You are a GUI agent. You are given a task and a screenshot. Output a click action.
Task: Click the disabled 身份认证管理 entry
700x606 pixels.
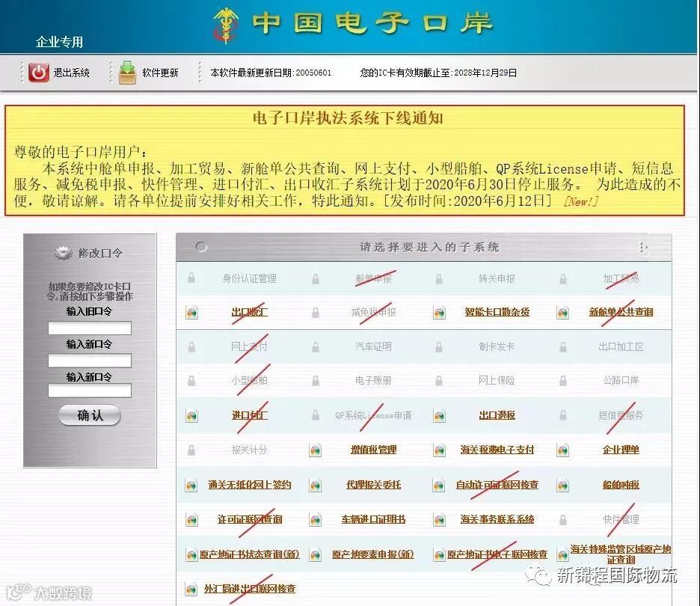pos(250,278)
